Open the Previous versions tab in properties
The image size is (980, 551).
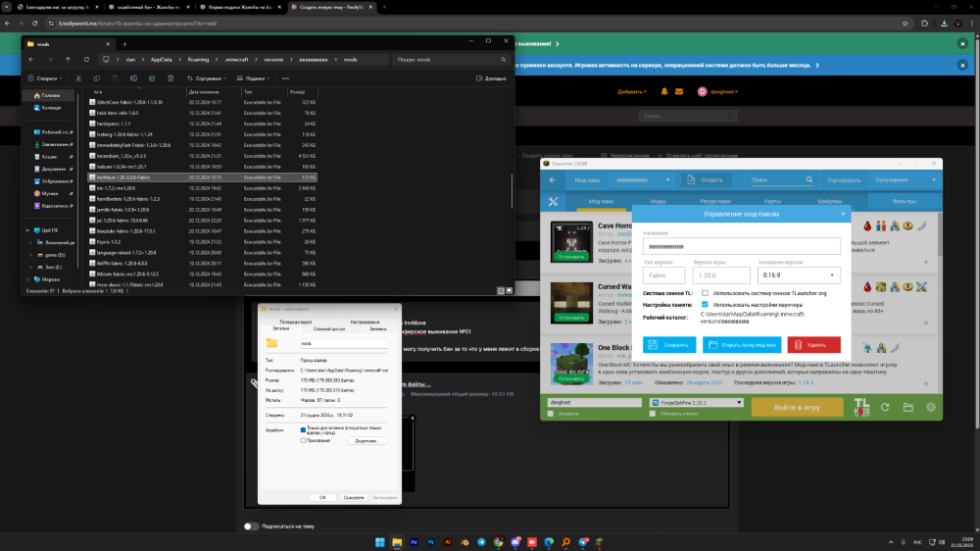point(296,322)
